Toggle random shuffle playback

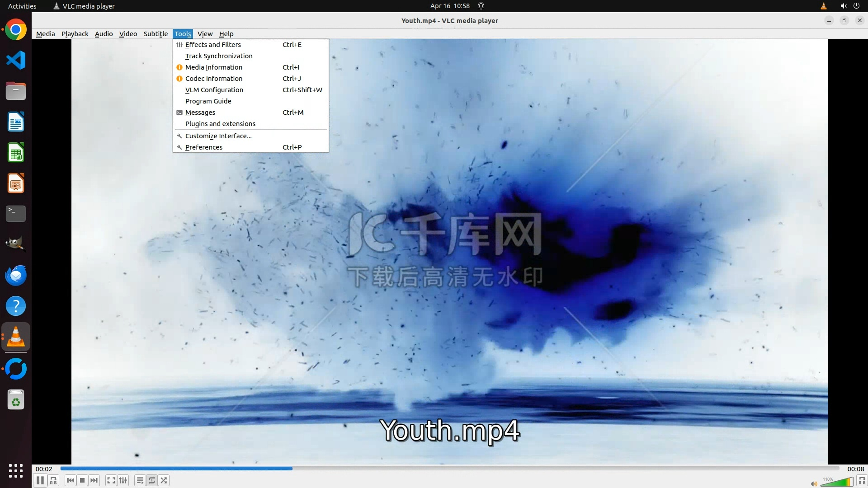(x=164, y=480)
